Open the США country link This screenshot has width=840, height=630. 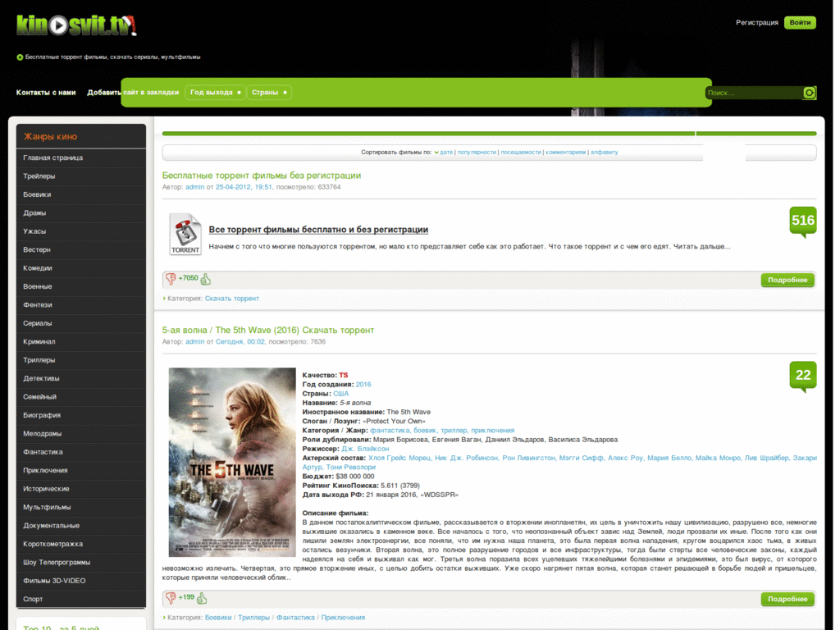tap(340, 393)
